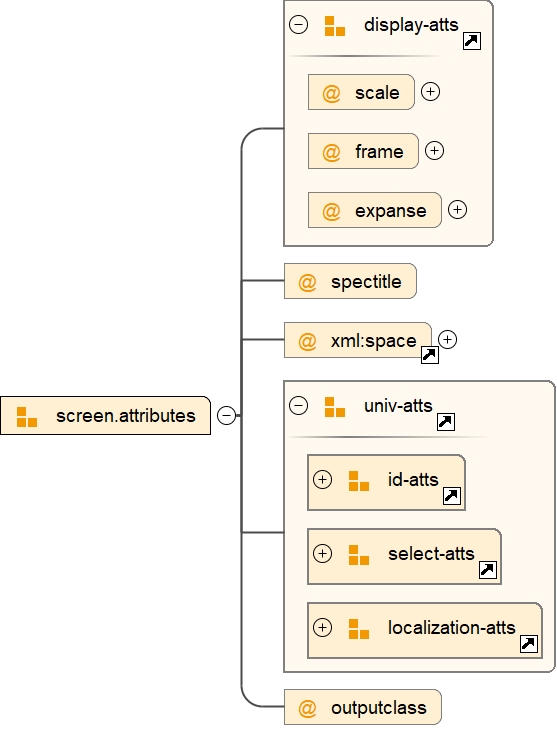Click the xml:space reference arrow icon
This screenshot has height=733, width=557.
[x=429, y=355]
